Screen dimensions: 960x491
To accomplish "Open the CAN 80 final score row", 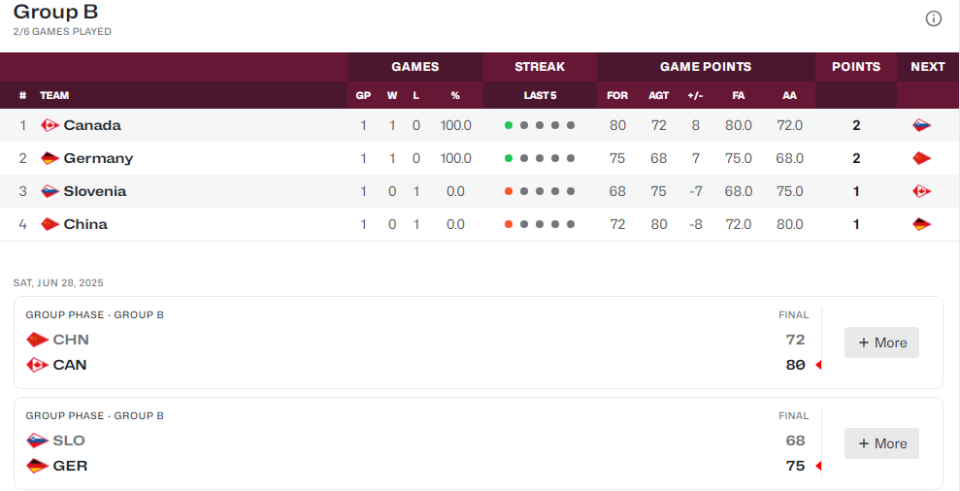I will [x=418, y=365].
